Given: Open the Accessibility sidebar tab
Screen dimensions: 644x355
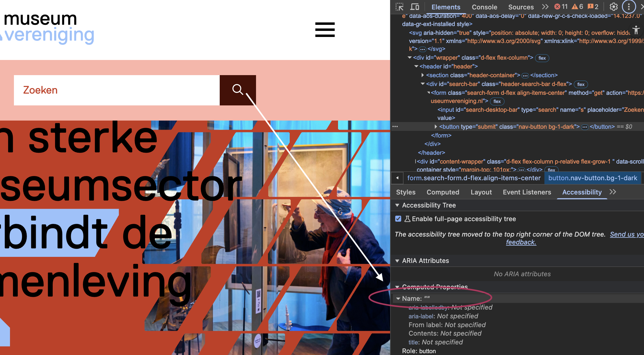Looking at the screenshot, I should pyautogui.click(x=582, y=192).
